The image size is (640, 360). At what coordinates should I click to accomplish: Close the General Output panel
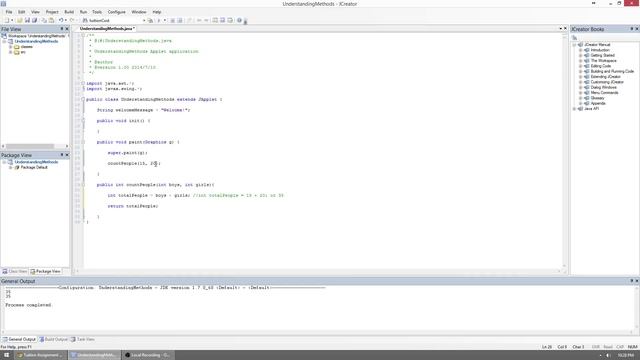[637, 281]
